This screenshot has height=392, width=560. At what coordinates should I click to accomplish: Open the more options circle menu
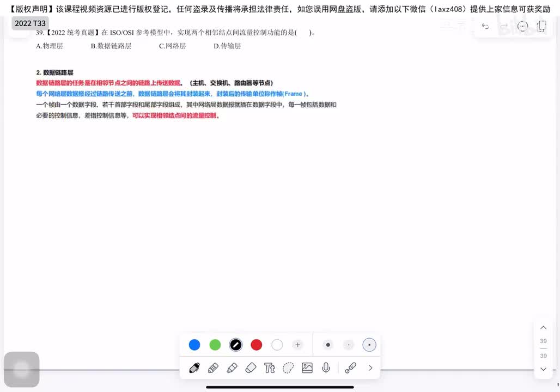click(x=522, y=26)
